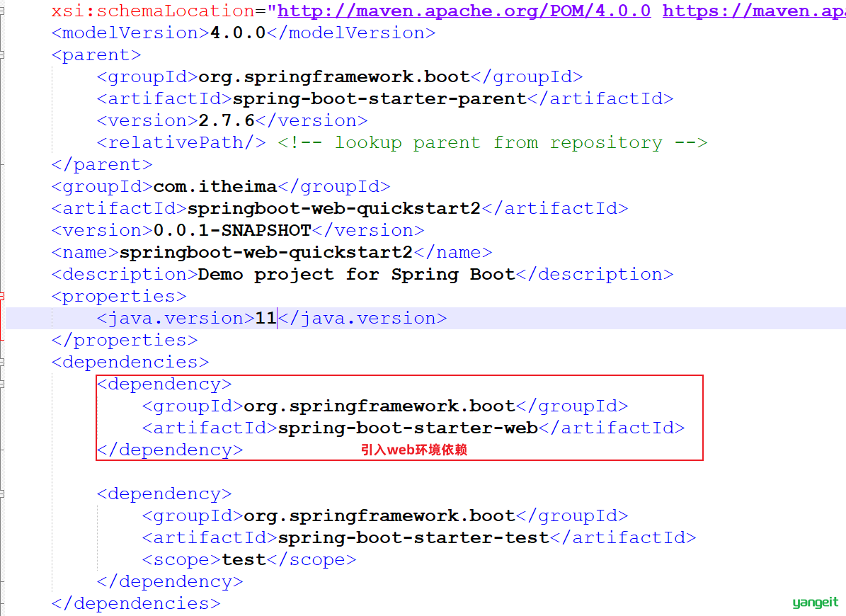Click the red 引入web环境依赖 annotation
The image size is (846, 616).
[x=414, y=450]
